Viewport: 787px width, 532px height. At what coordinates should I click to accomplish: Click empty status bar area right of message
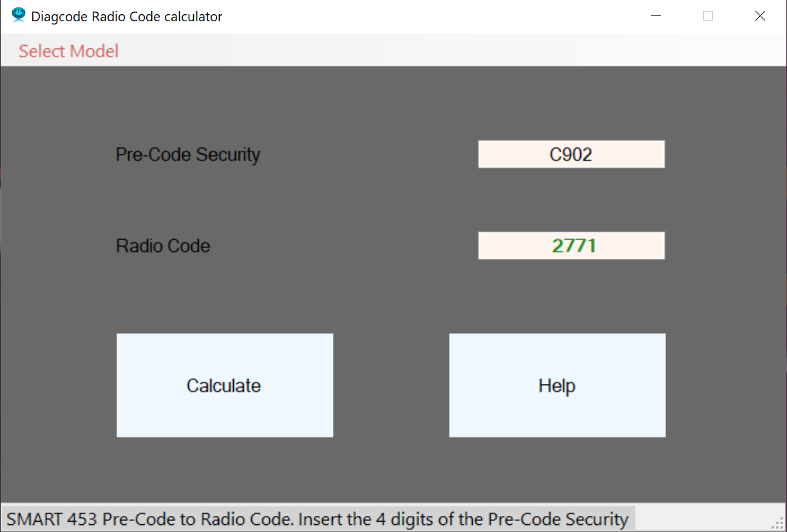pyautogui.click(x=702, y=519)
